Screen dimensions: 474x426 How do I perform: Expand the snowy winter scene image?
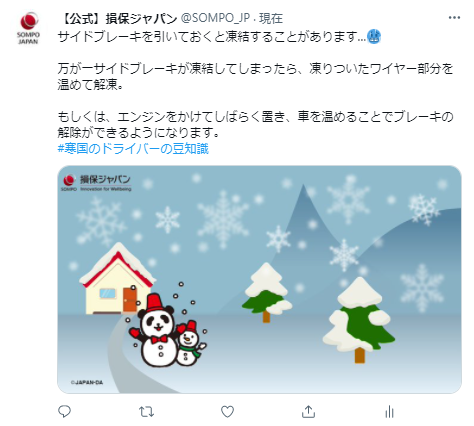pyautogui.click(x=259, y=279)
